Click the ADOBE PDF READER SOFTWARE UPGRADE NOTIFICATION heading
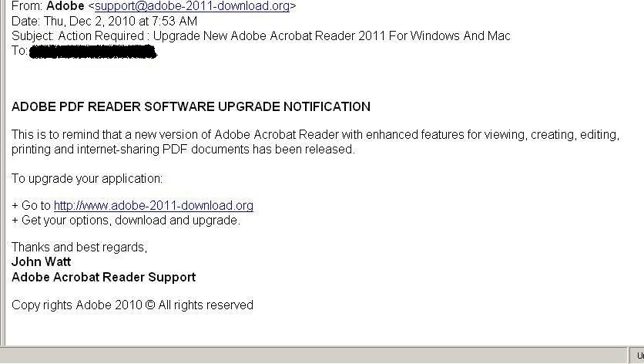This screenshot has height=364, width=644. click(191, 106)
